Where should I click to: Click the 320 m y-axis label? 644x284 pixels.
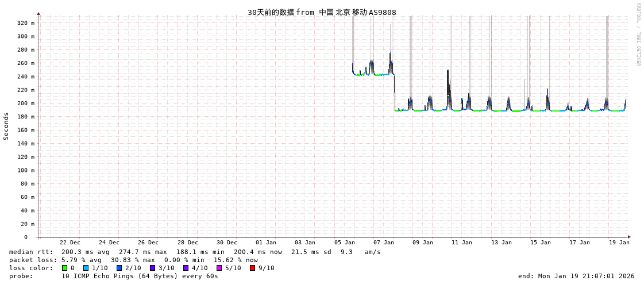pos(25,23)
